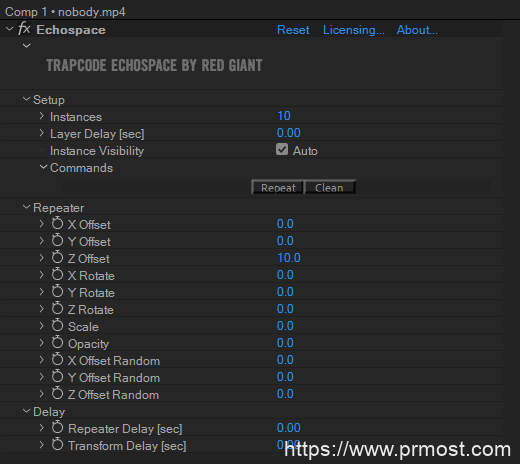Image resolution: width=520 pixels, height=464 pixels.
Task: Enable stopwatch for X Offset
Action: click(x=57, y=223)
